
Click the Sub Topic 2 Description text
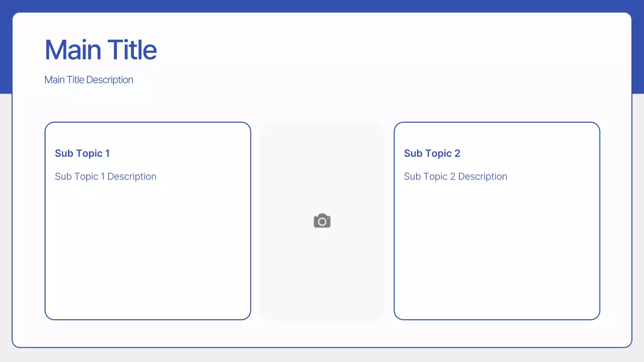[455, 176]
